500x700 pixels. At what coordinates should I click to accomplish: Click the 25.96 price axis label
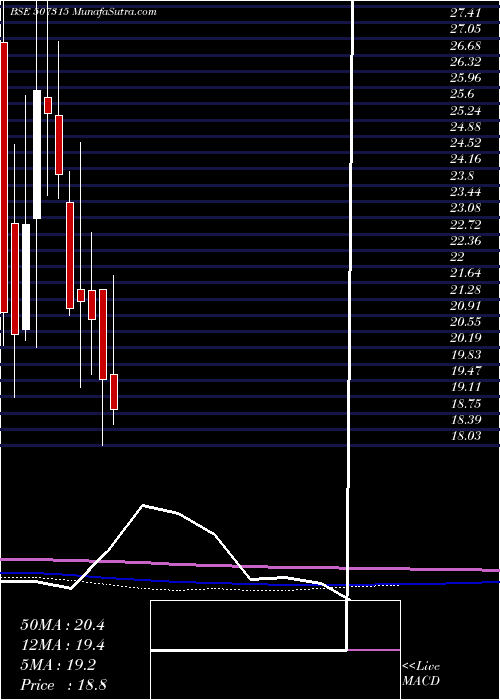click(x=466, y=78)
